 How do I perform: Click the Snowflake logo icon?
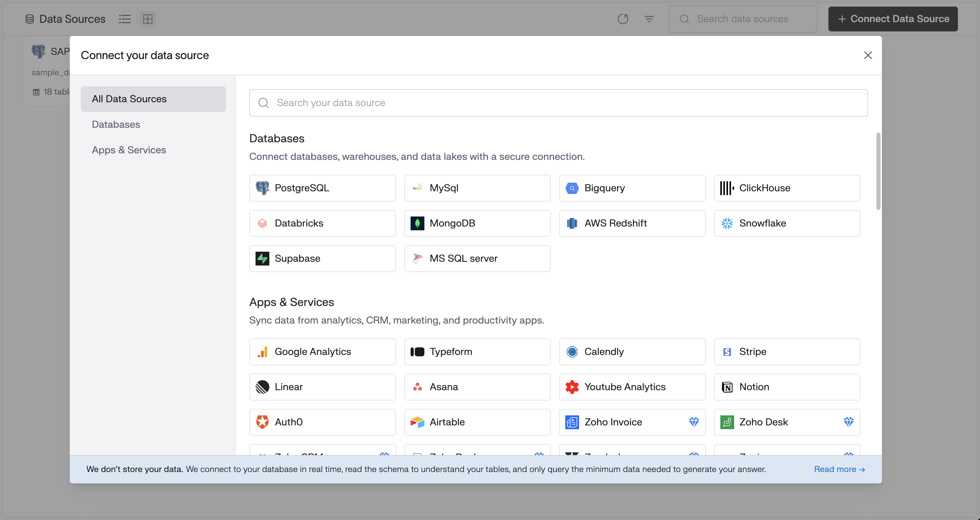727,223
